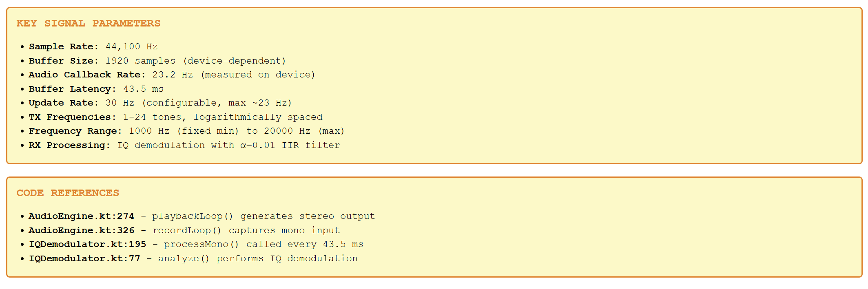Click the 23.2 Hz measured value
This screenshot has width=868, height=289.
172,75
